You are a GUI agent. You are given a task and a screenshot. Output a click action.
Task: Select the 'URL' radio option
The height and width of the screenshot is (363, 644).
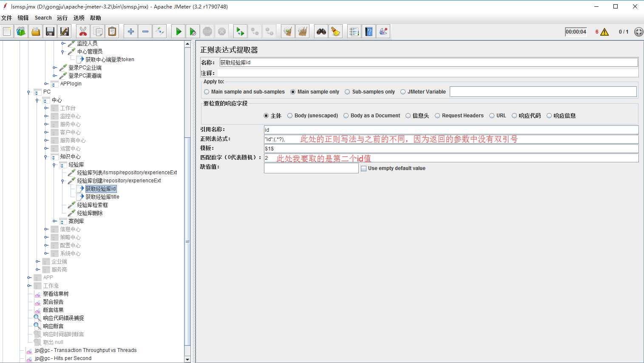pos(497,116)
